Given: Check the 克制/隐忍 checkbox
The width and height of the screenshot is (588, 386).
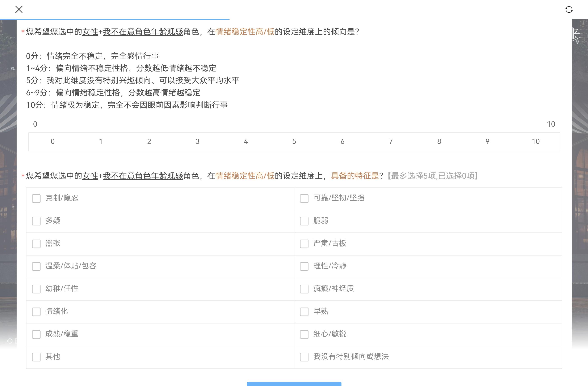Looking at the screenshot, I should pyautogui.click(x=36, y=198).
